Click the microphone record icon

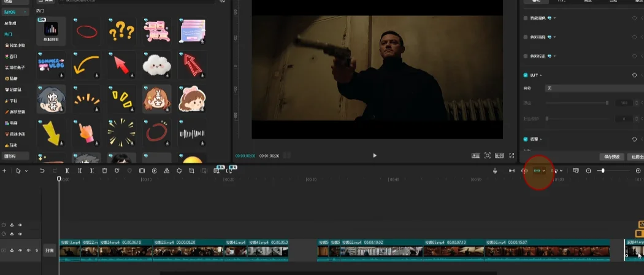point(495,171)
